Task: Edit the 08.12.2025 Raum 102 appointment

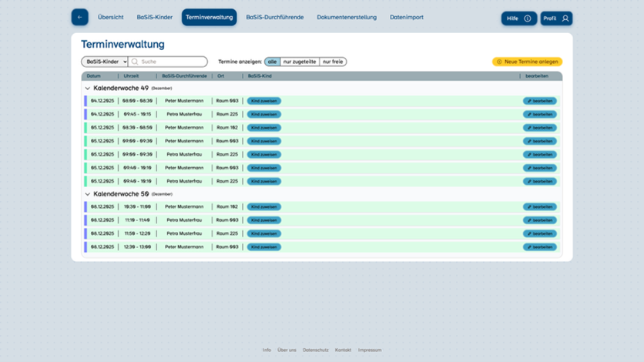Action: (539, 207)
